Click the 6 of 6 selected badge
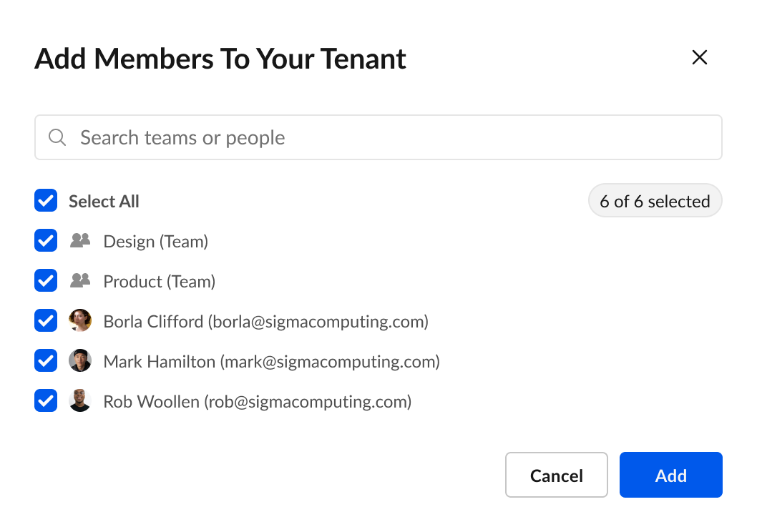Viewport: 757px width, 532px height. click(x=655, y=202)
